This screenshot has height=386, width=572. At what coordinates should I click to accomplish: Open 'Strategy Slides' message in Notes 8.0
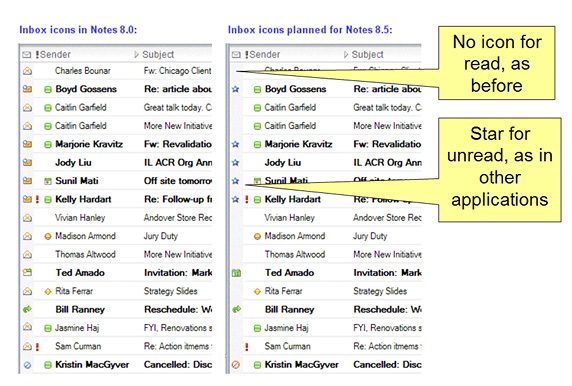click(170, 291)
